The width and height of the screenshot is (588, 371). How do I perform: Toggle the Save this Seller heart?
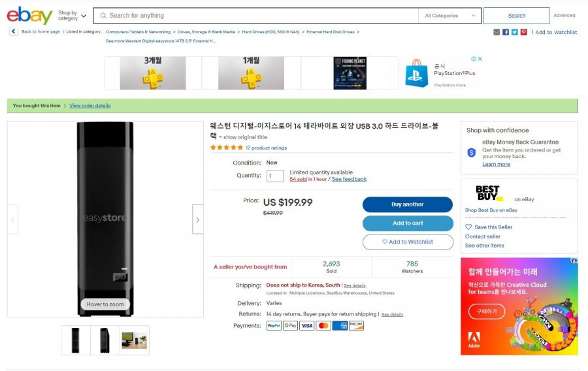[x=468, y=227]
